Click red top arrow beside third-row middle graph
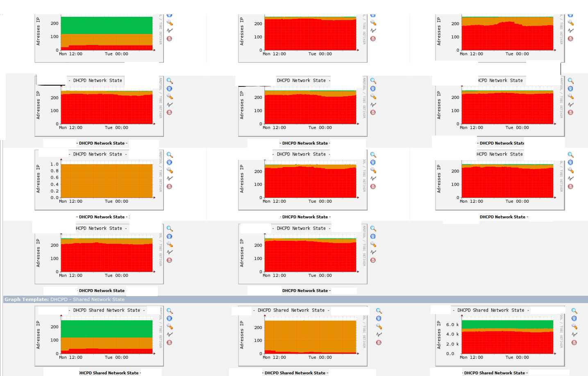The image size is (588, 376). [x=373, y=186]
